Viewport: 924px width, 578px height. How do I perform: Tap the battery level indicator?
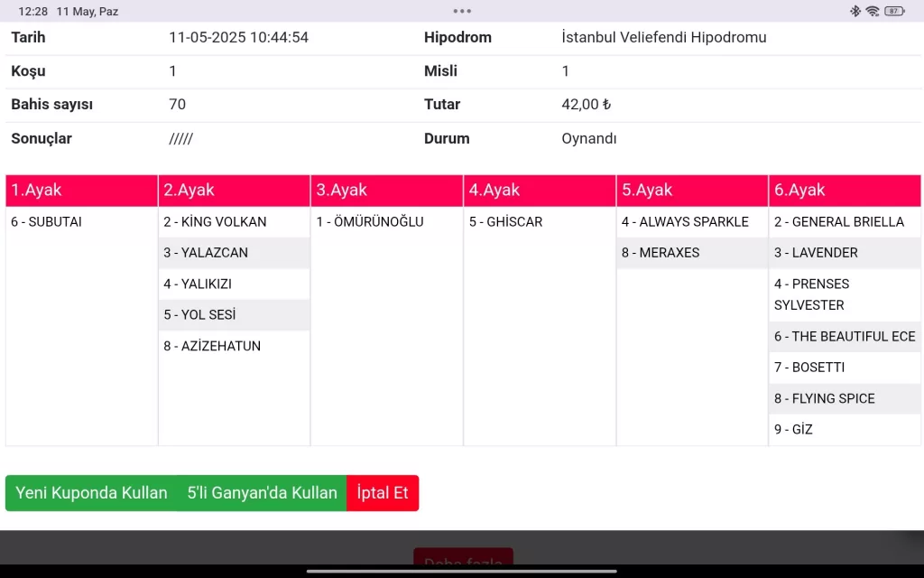[894, 11]
